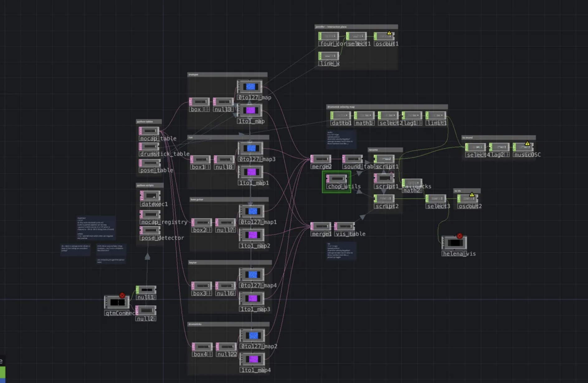
Task: Click the blue 0to127_map3 node viewer
Action: (251, 148)
